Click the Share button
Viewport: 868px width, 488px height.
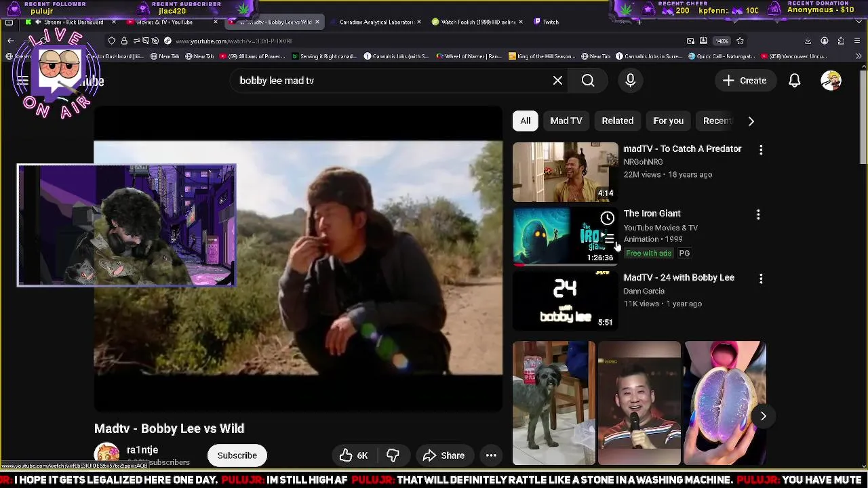tap(443, 455)
